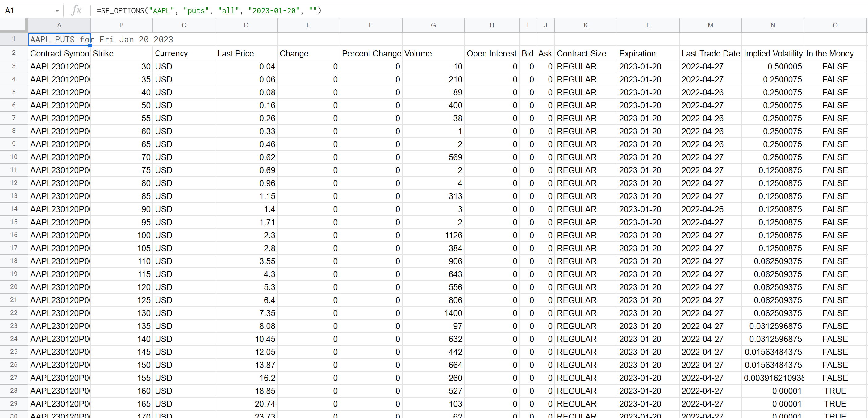Click last trade date 2022-04-26 in row 14
The image size is (868, 418).
pos(710,209)
